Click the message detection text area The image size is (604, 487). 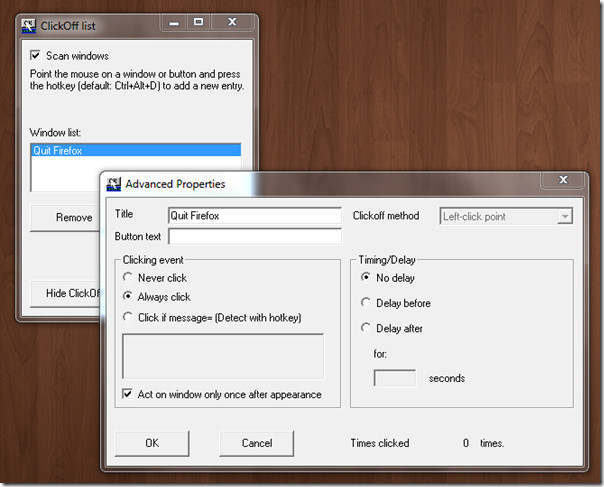[x=223, y=356]
